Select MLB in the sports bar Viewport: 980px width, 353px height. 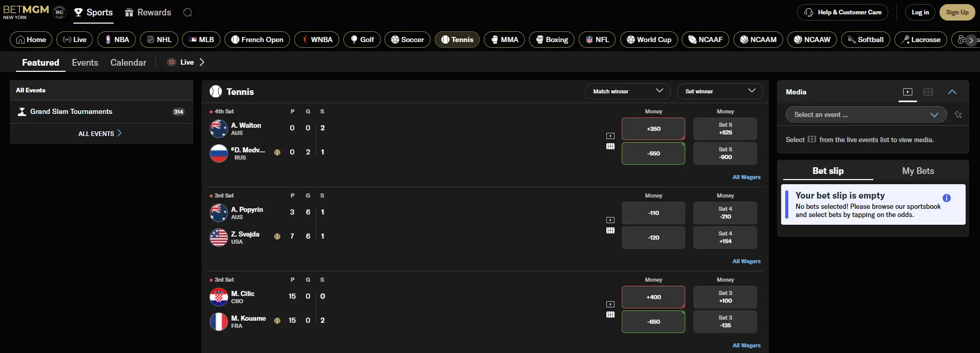point(201,40)
